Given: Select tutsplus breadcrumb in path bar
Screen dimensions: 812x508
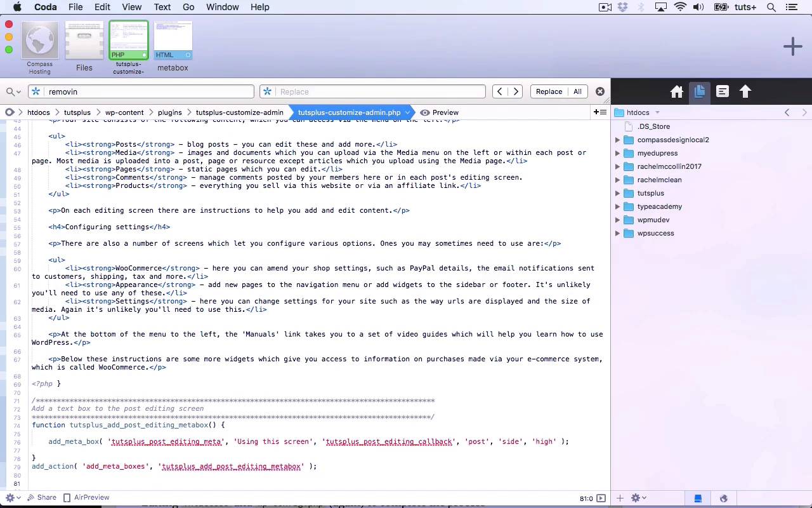Looking at the screenshot, I should click(x=77, y=112).
